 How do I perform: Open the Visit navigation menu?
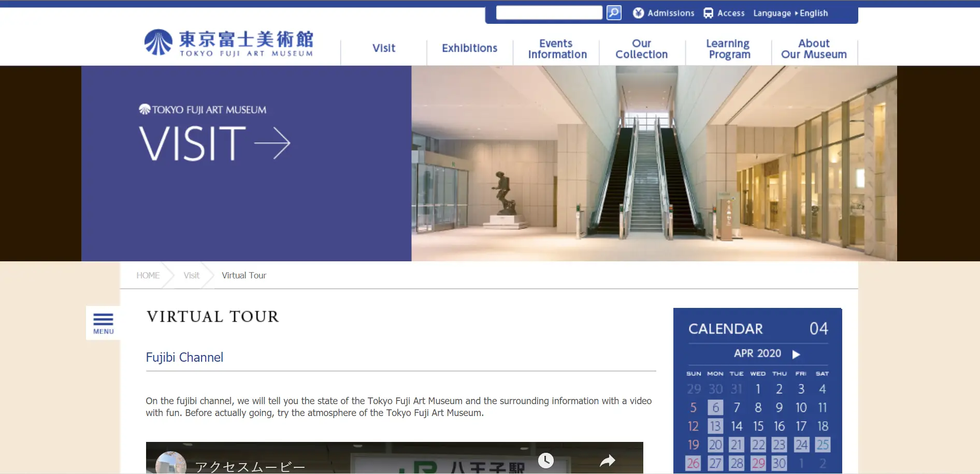pos(384,48)
